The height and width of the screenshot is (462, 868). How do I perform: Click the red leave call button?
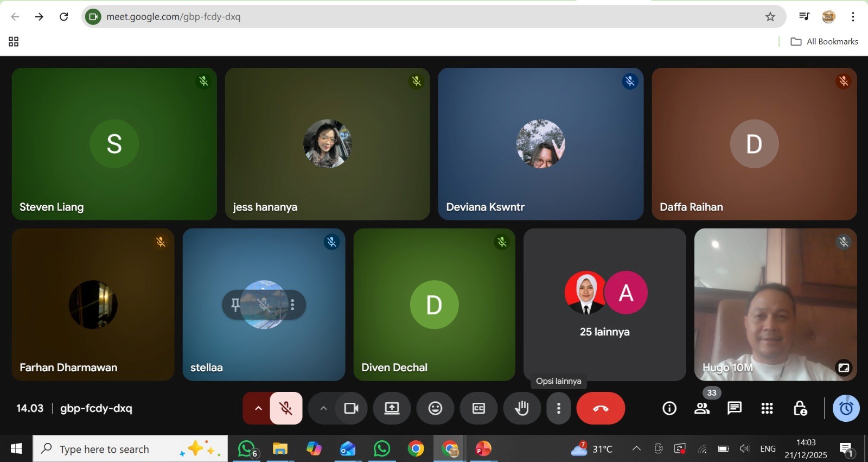[x=600, y=408]
